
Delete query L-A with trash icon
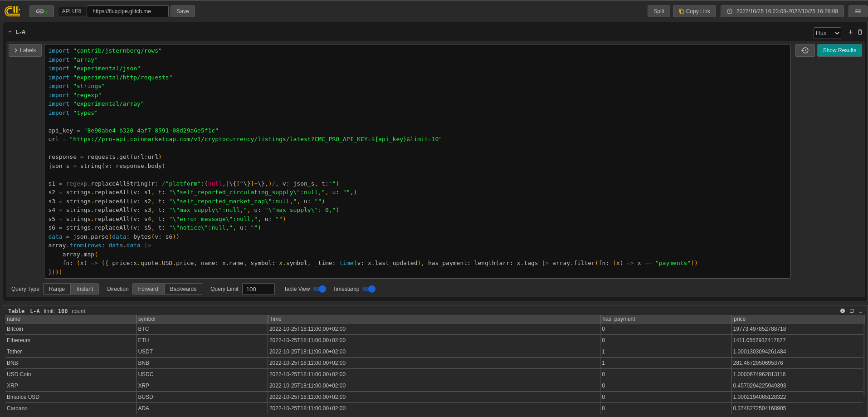tap(860, 32)
